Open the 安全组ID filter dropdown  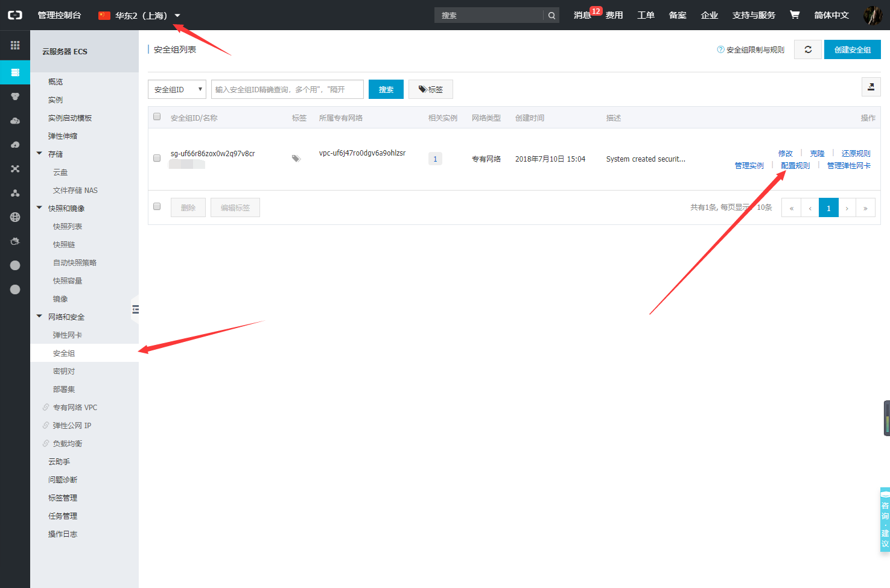point(177,89)
